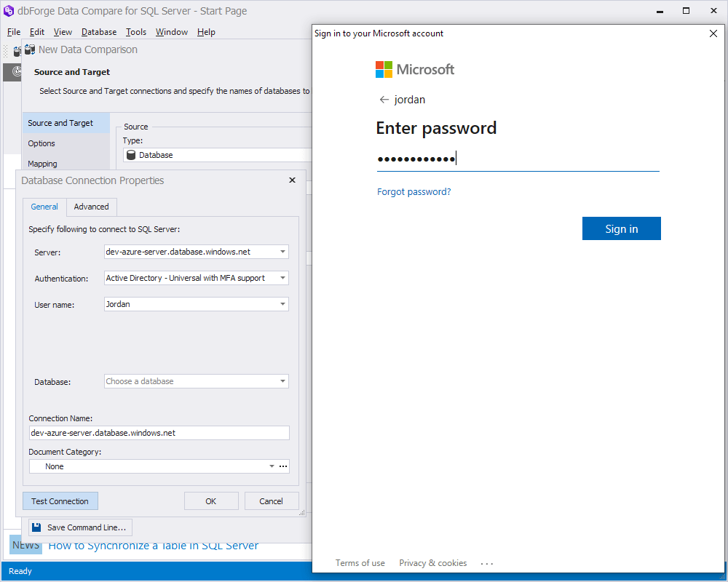
Task: Click the Forgot password link
Action: (x=414, y=191)
